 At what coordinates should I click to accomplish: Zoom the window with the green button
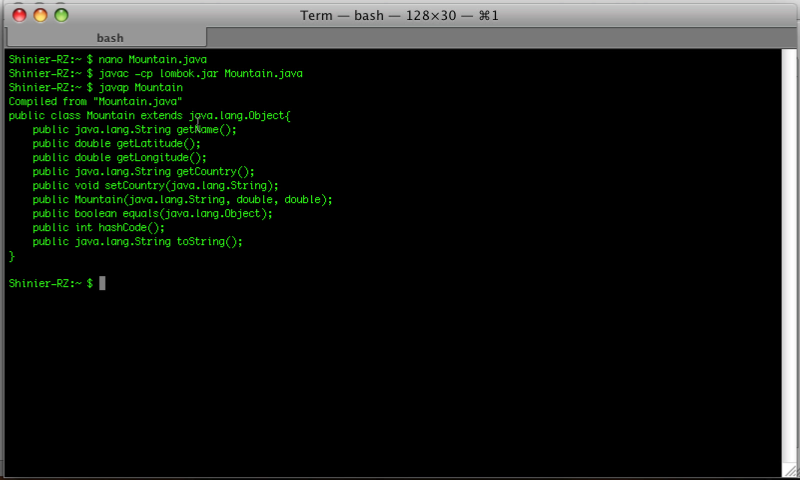point(61,15)
